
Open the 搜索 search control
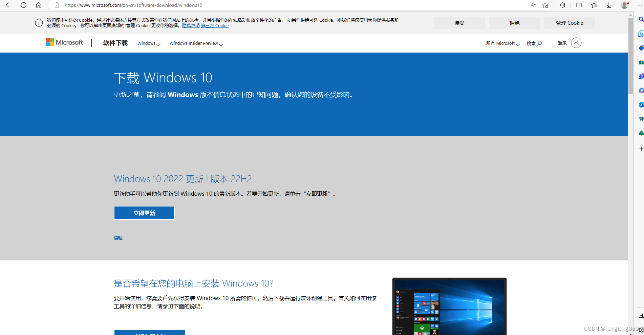pyautogui.click(x=534, y=43)
